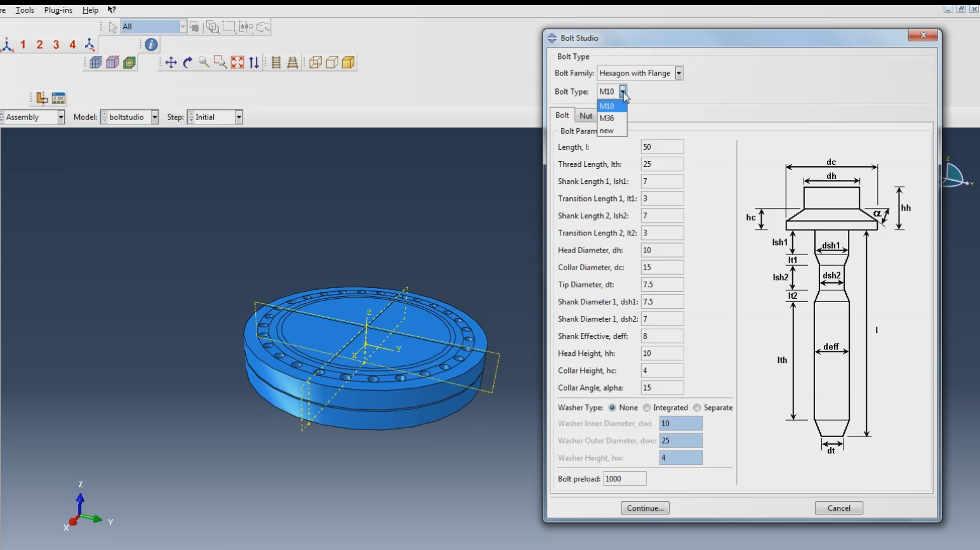This screenshot has width=980, height=550.
Task: Switch to the Nut tab
Action: point(586,115)
